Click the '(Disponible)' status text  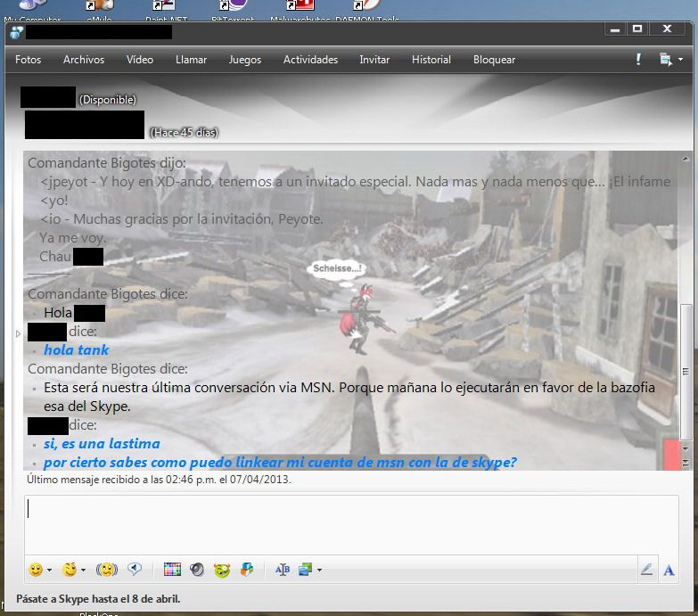pyautogui.click(x=108, y=100)
